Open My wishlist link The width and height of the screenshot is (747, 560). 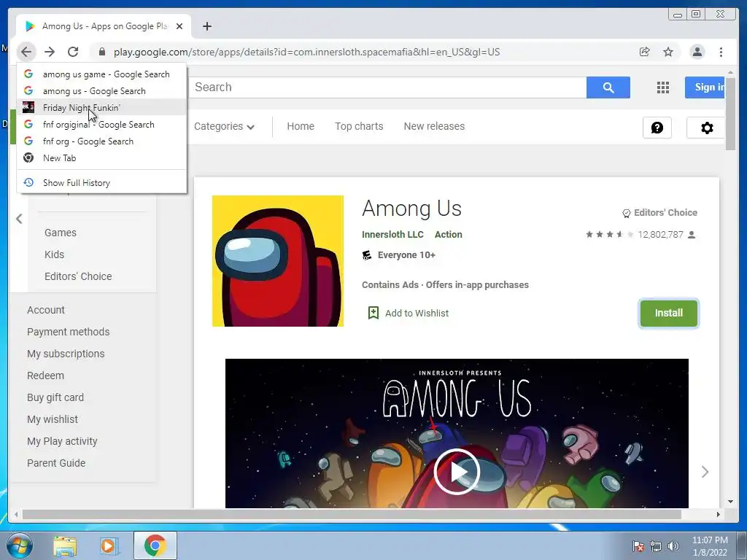tap(53, 419)
